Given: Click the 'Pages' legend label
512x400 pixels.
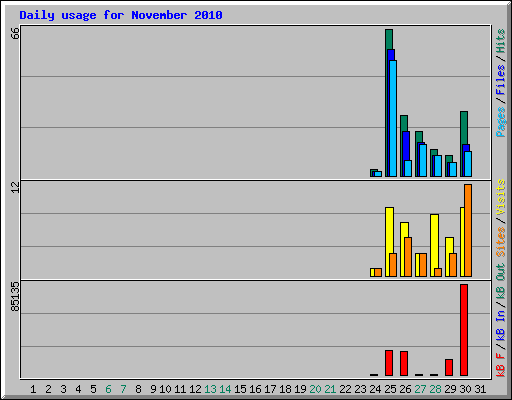Looking at the screenshot, I should point(500,122).
